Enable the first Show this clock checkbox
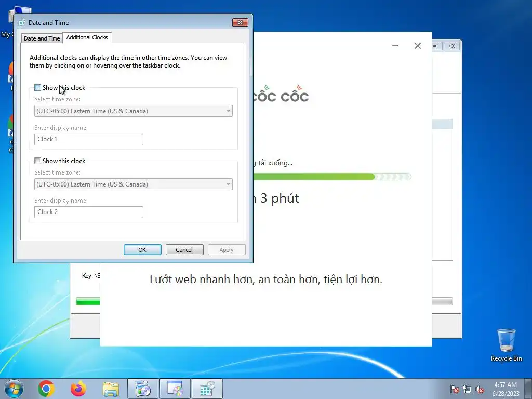This screenshot has width=532, height=399. pos(37,87)
